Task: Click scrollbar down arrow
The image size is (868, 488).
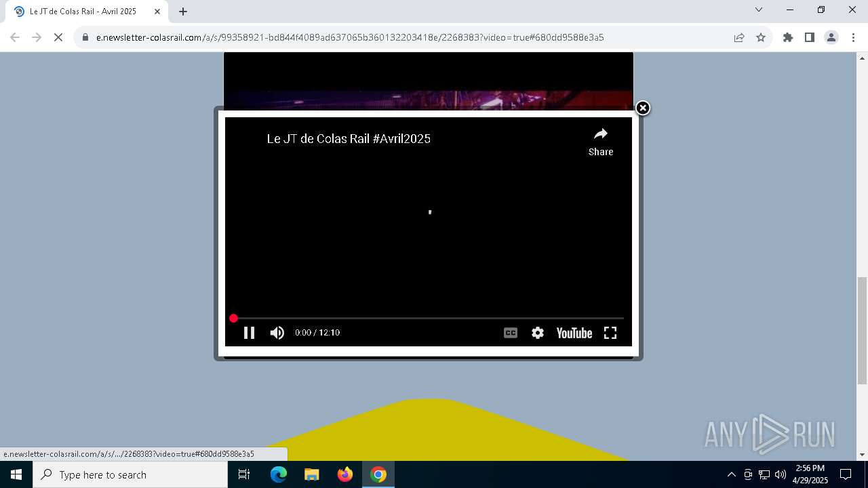Action: coord(863,455)
